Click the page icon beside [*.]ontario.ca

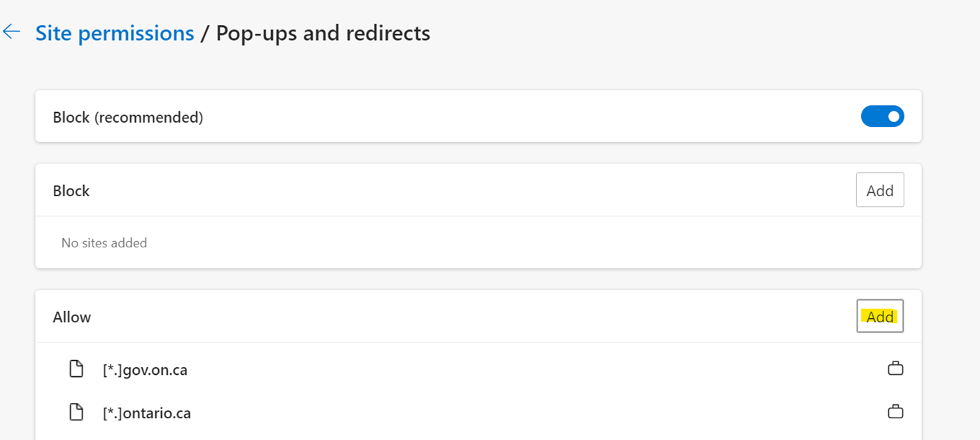coord(76,412)
